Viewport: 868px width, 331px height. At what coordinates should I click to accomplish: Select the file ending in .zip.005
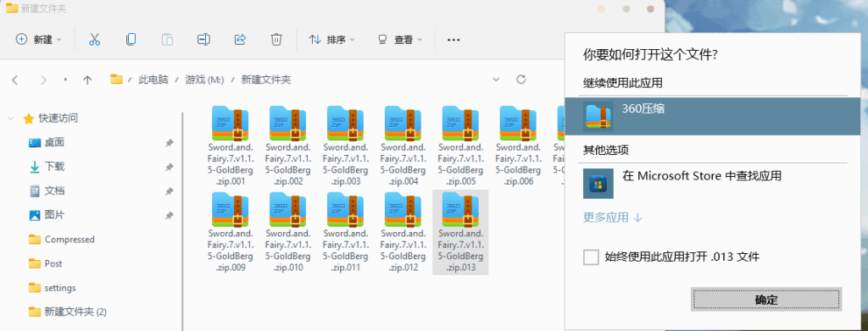coord(460,146)
